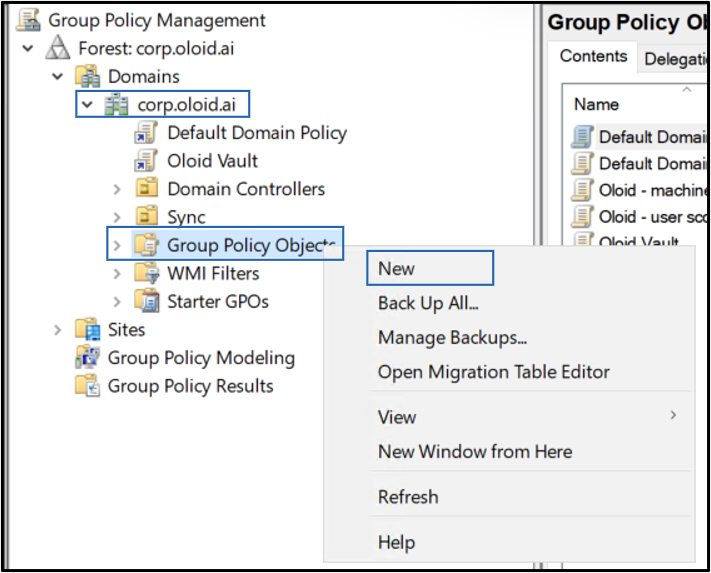Click scroll icon beside Oloid - machine GPO
Image resolution: width=711 pixels, height=573 pixels.
(x=582, y=190)
